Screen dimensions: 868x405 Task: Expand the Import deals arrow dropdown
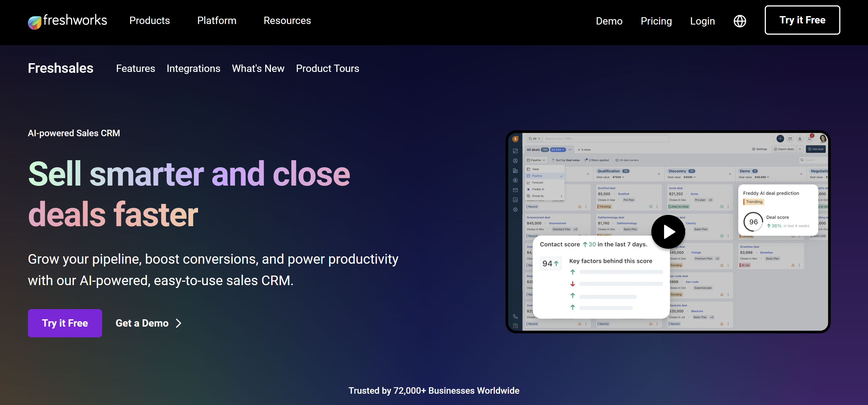(x=800, y=149)
